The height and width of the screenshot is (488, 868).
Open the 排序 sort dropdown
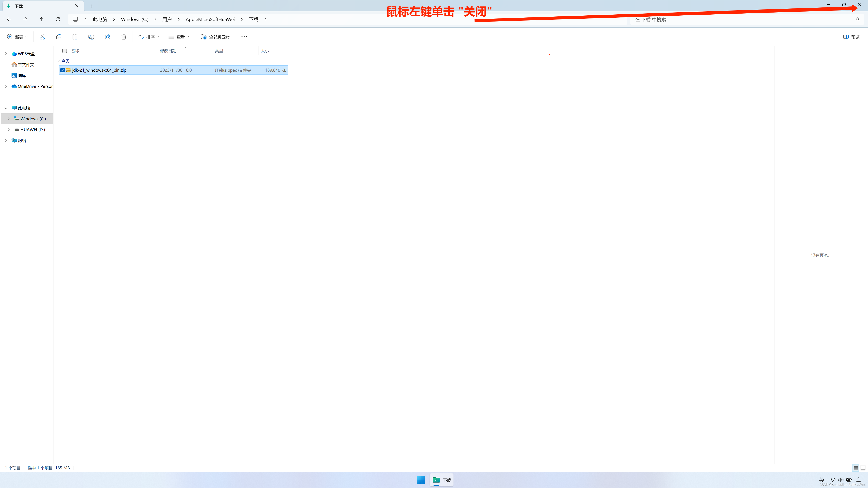[148, 37]
